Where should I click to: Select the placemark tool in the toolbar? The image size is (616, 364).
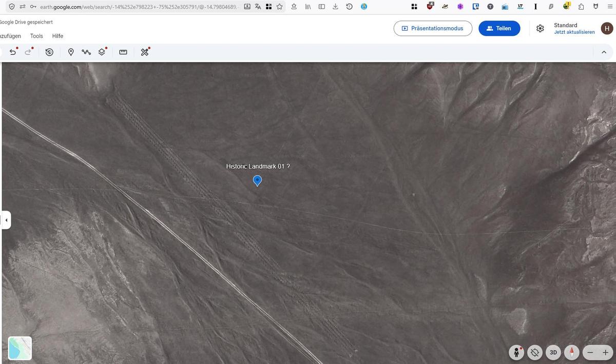(71, 52)
